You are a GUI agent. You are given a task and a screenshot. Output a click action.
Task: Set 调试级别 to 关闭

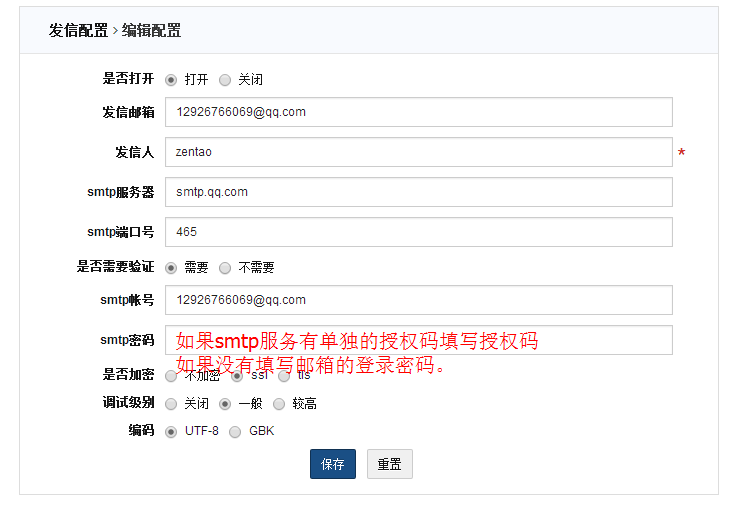click(x=171, y=404)
